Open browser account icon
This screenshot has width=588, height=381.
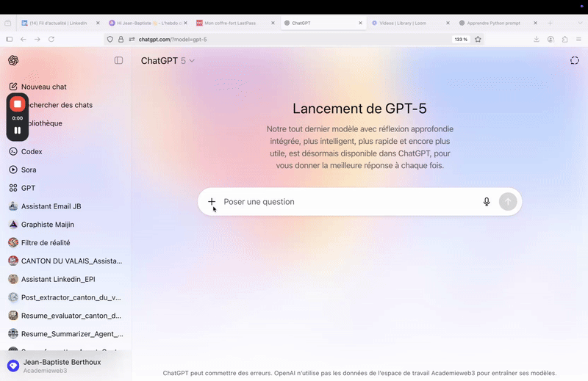point(551,39)
